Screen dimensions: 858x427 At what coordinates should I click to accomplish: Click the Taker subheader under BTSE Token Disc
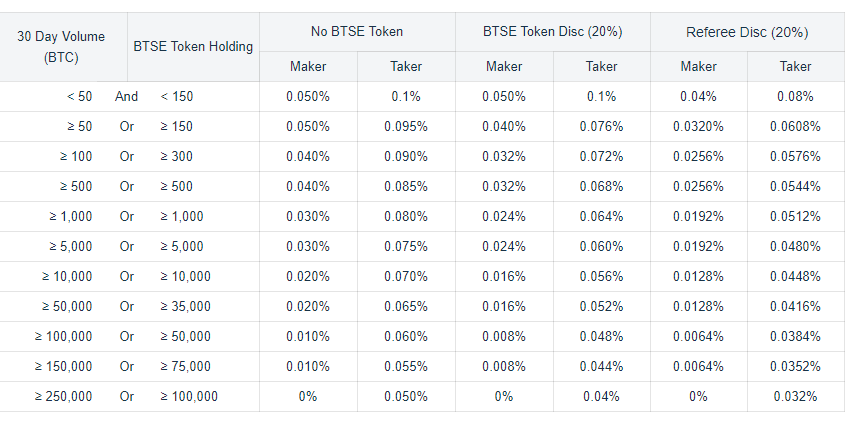click(x=601, y=67)
